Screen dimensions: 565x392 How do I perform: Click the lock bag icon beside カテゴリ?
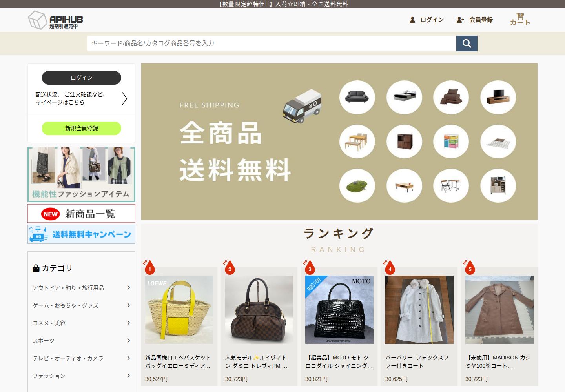tap(36, 268)
